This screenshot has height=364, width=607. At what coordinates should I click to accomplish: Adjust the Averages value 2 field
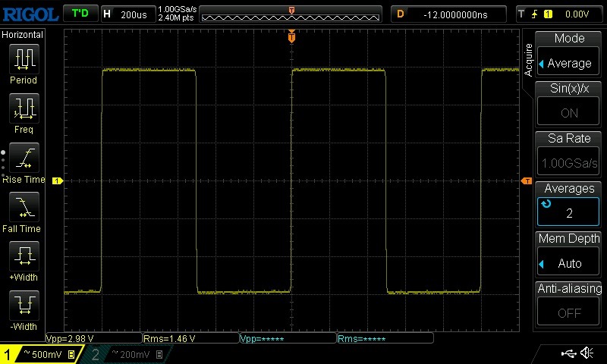click(x=568, y=212)
